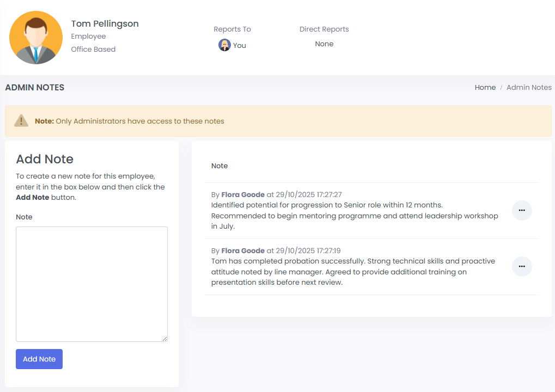
Task: Focus the Note text area
Action: pos(92,284)
